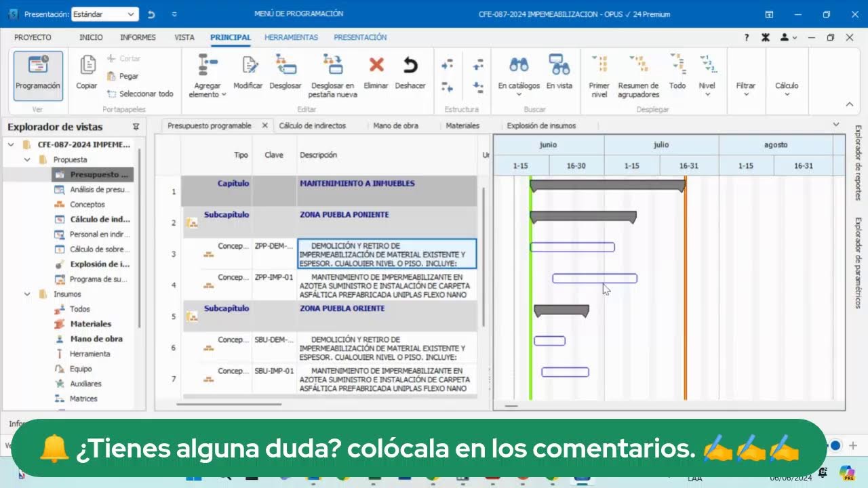Close the Presupuesto programable tab

264,125
